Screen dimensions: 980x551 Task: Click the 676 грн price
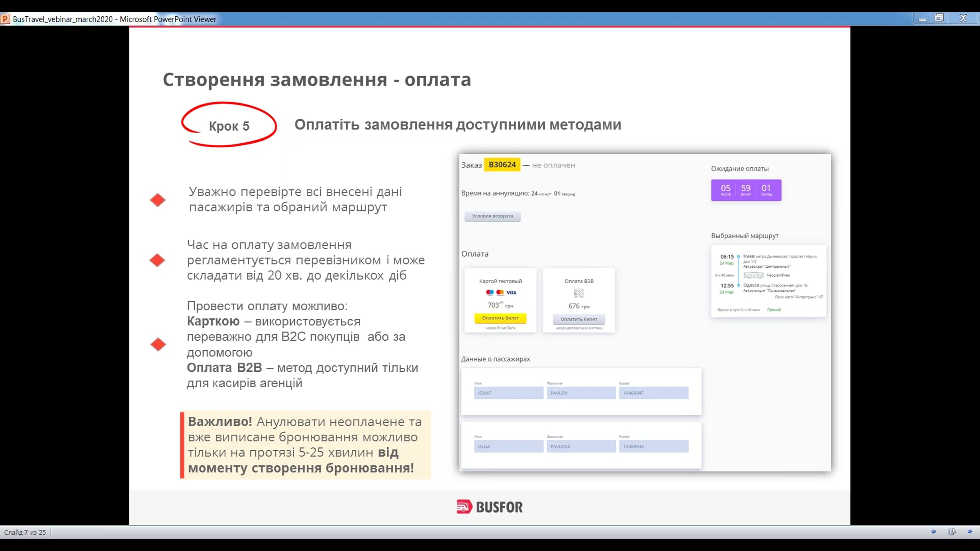pos(579,306)
